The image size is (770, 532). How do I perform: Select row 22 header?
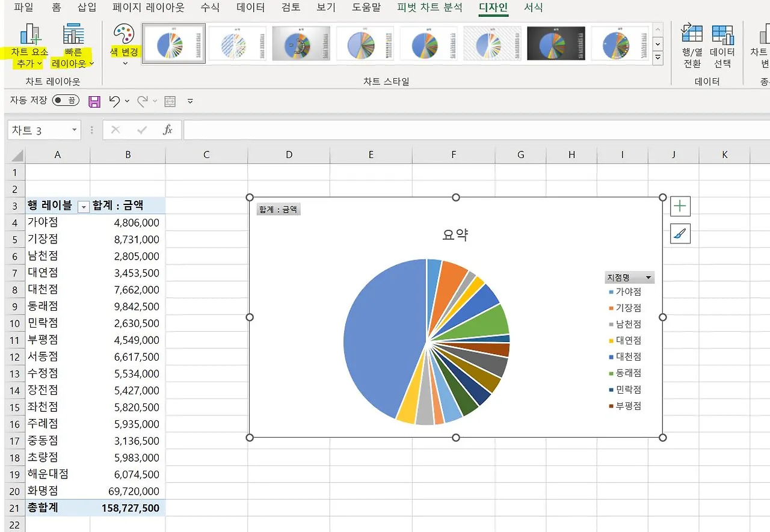[14, 525]
